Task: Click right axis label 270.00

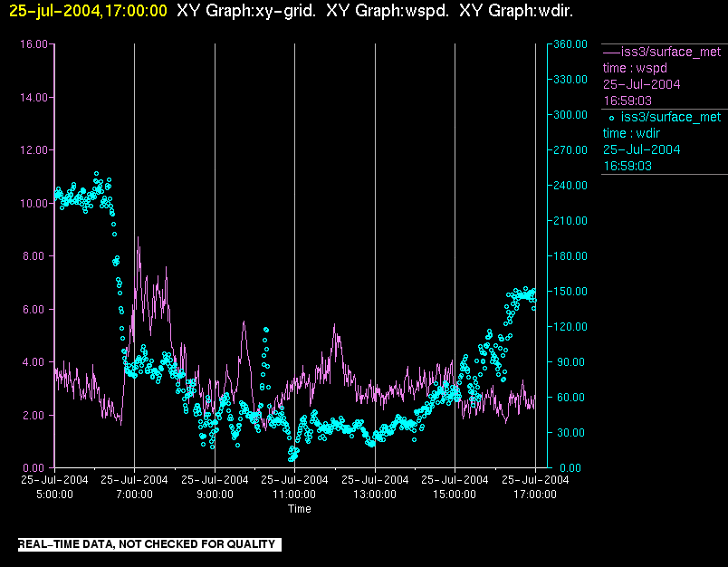Action: (570, 150)
